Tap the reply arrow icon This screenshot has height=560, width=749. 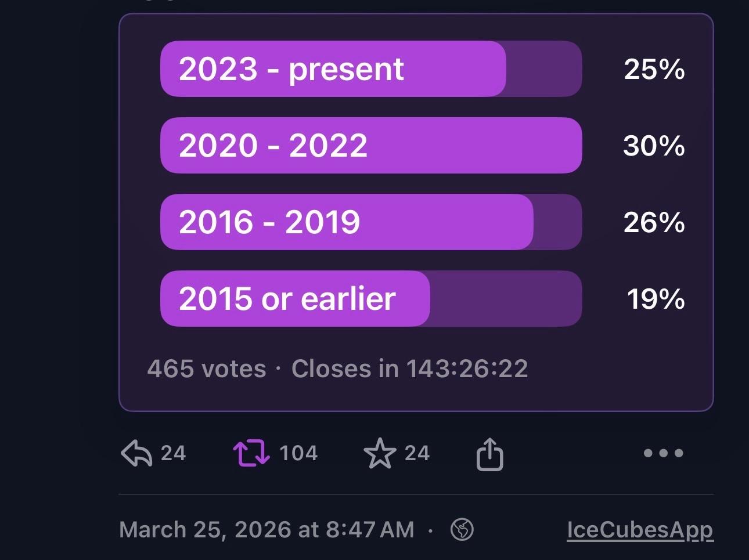[136, 453]
